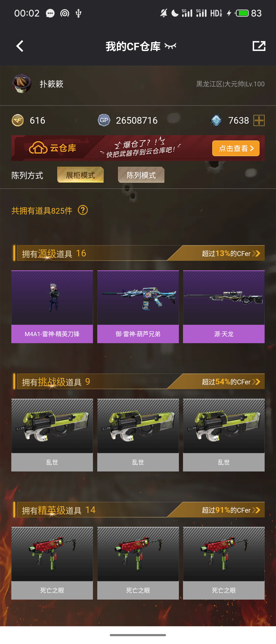Switch to 陈列模式 display mode

tap(141, 175)
